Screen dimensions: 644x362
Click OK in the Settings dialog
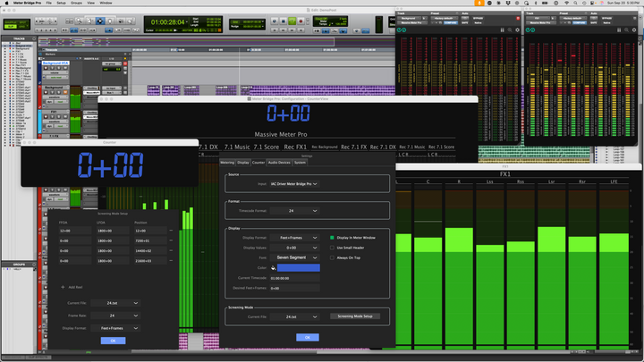click(307, 337)
